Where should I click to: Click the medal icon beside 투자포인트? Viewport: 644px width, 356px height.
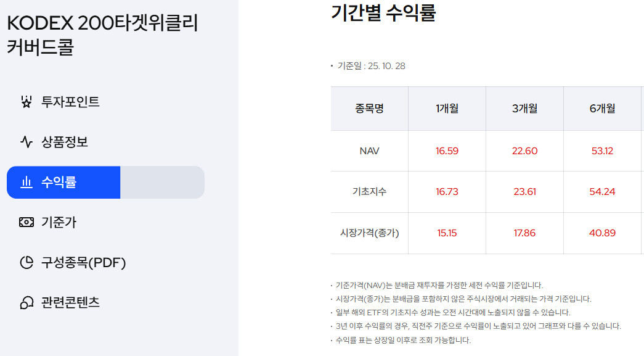[26, 102]
